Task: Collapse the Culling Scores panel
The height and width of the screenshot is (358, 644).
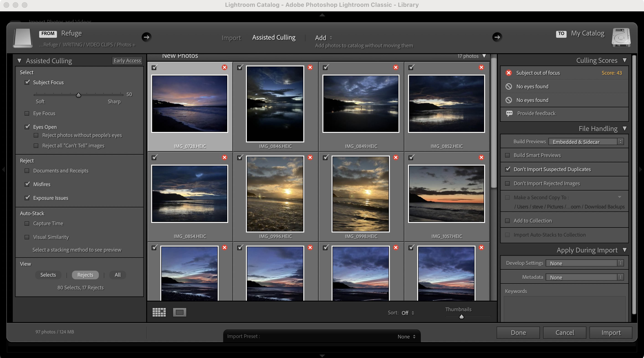Action: 625,61
